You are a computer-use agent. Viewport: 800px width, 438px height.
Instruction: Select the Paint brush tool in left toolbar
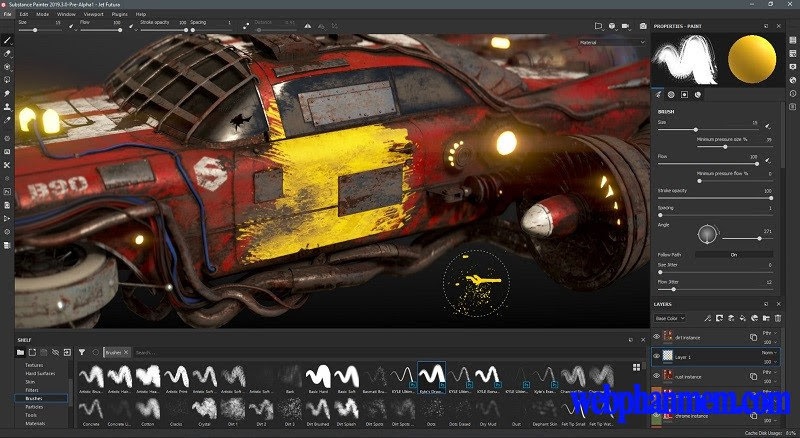tap(7, 39)
